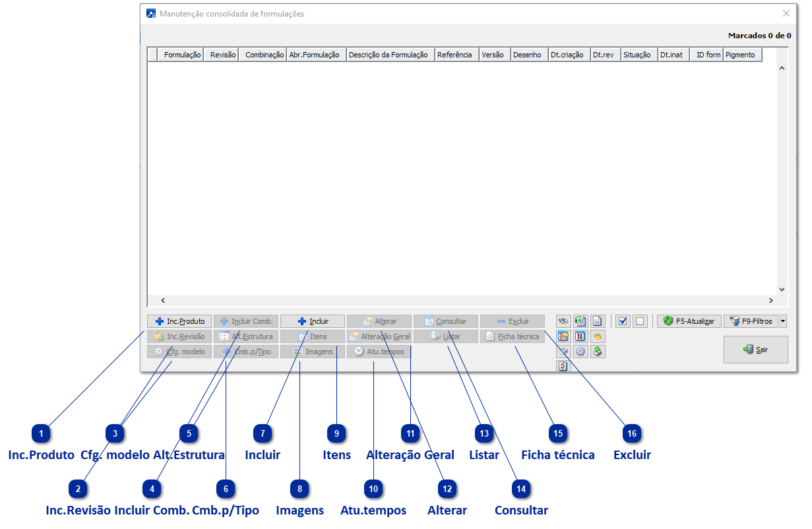Click the color palette icon
Image resolution: width=812 pixels, height=529 pixels.
(x=597, y=336)
